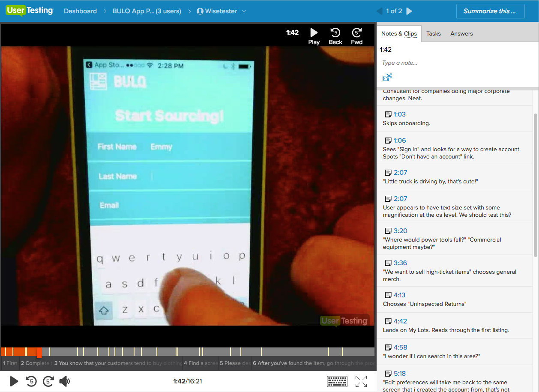The height and width of the screenshot is (392, 539).
Task: Jump to the 1:03 note timestamp
Action: click(400, 114)
